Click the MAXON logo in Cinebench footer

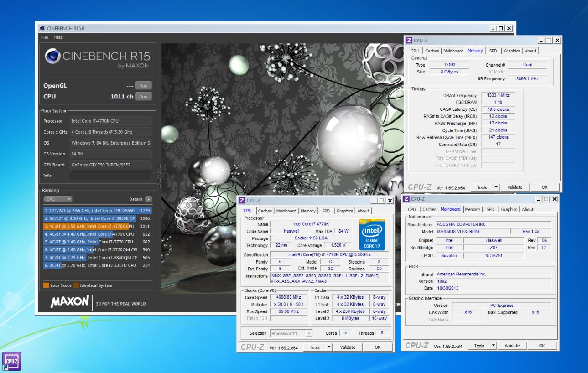[x=70, y=302]
